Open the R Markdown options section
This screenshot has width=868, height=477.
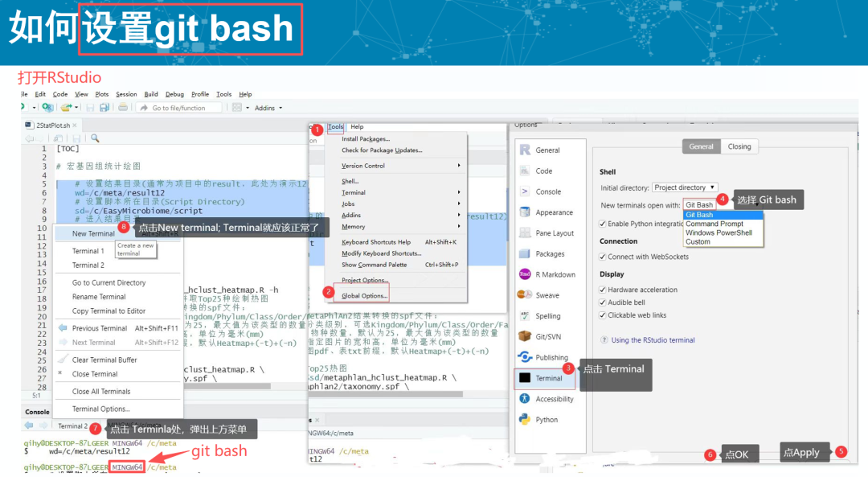tap(547, 274)
